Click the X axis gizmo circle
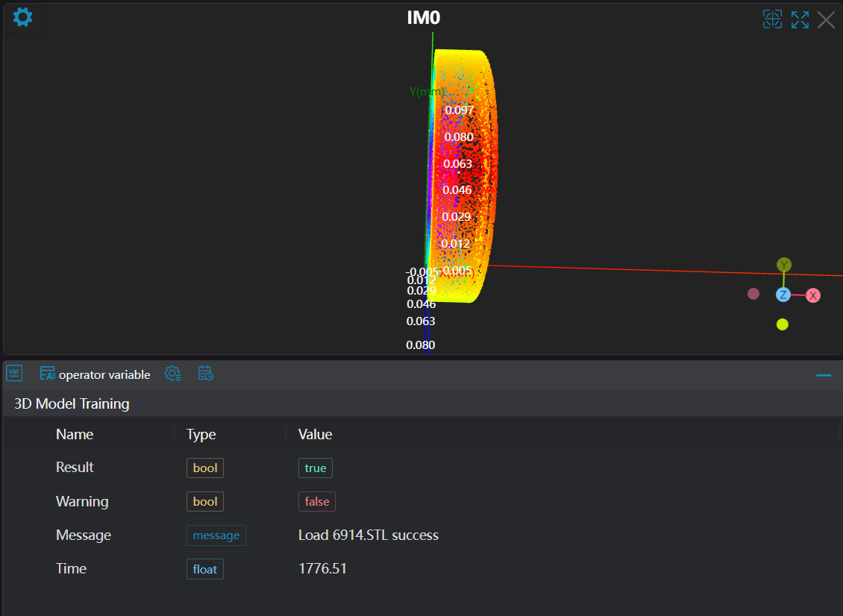Viewport: 843px width, 616px height. point(813,295)
